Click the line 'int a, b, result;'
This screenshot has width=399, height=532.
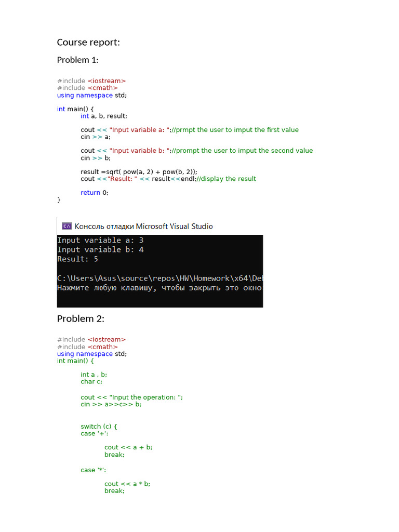[104, 116]
